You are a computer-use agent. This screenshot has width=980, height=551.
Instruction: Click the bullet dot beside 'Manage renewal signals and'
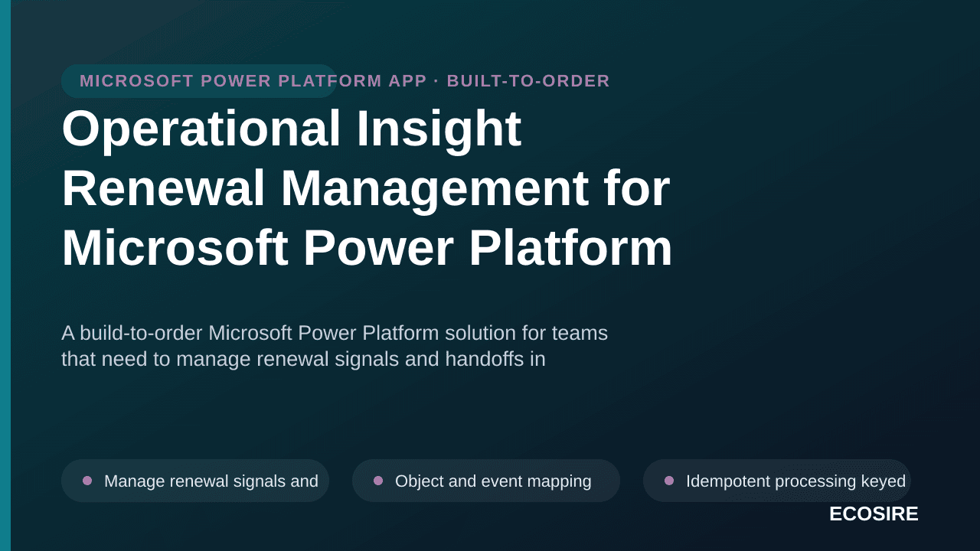click(87, 481)
